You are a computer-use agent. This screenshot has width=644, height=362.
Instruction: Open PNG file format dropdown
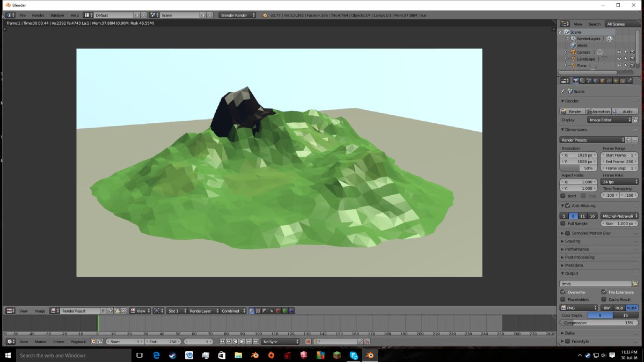(579, 308)
